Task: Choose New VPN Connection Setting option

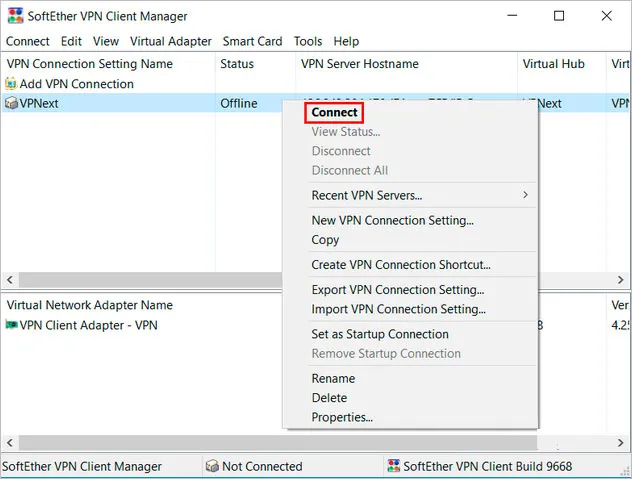Action: 392,220
